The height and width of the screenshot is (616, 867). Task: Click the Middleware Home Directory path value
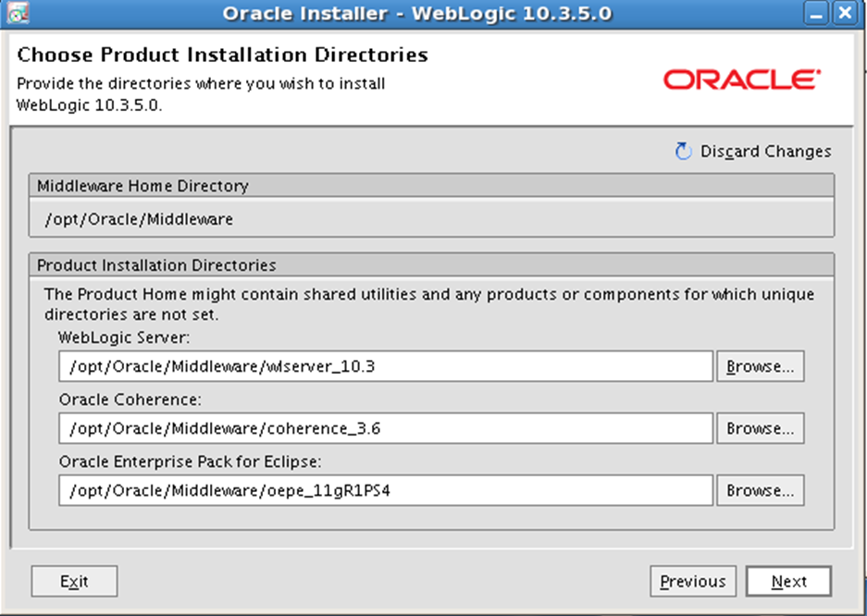(139, 219)
